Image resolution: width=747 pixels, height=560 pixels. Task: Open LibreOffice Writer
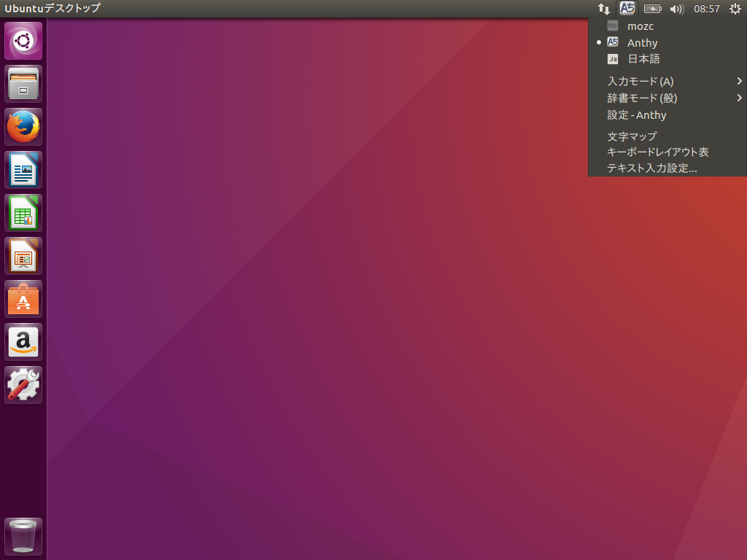coord(23,170)
